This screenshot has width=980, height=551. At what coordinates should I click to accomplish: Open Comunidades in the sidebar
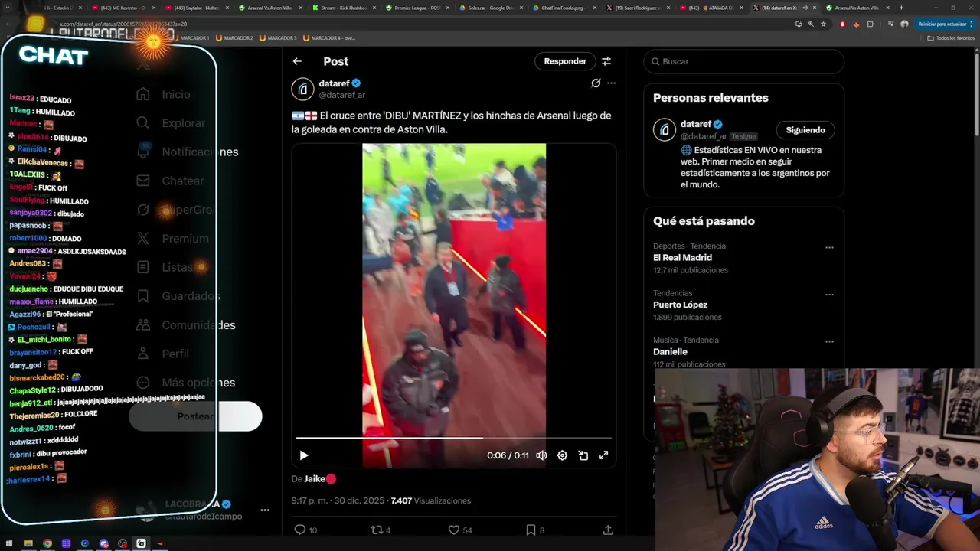click(x=185, y=325)
